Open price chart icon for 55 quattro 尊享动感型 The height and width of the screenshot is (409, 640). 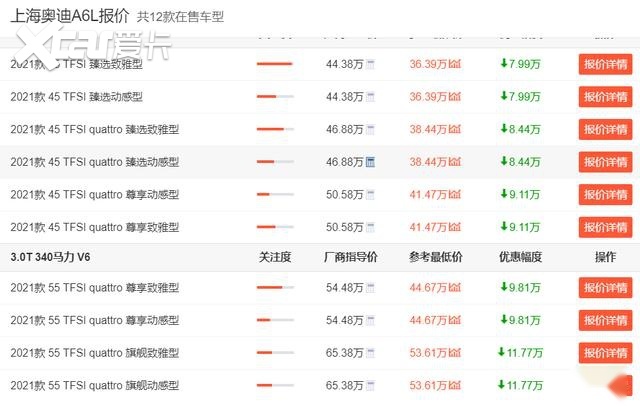[455, 320]
